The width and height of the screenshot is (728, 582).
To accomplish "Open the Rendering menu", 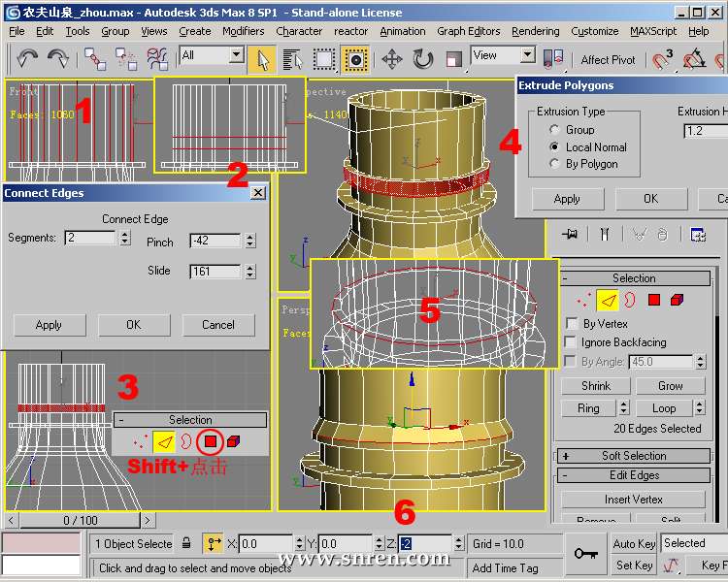I will [x=535, y=31].
